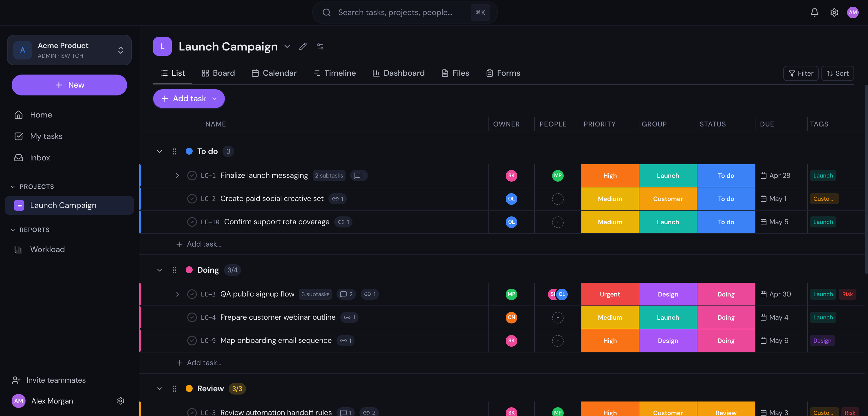Open link badge on Create paid social creative set
The width and height of the screenshot is (868, 416).
(x=338, y=199)
